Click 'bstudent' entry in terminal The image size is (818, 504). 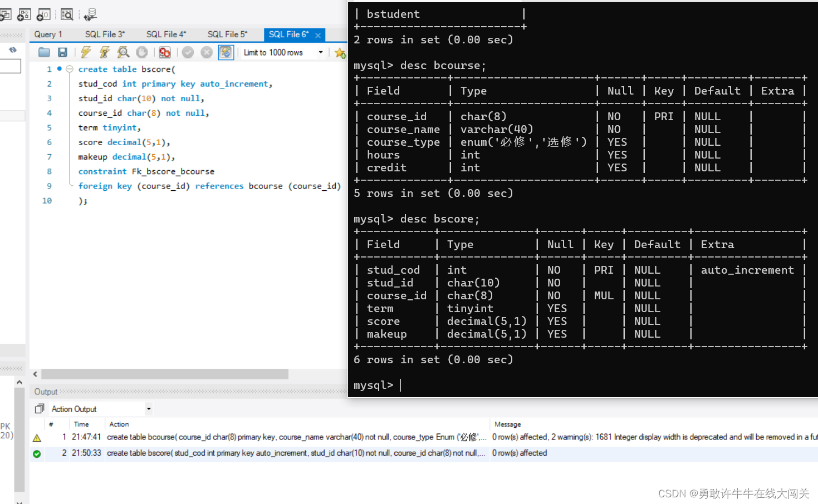tap(393, 14)
